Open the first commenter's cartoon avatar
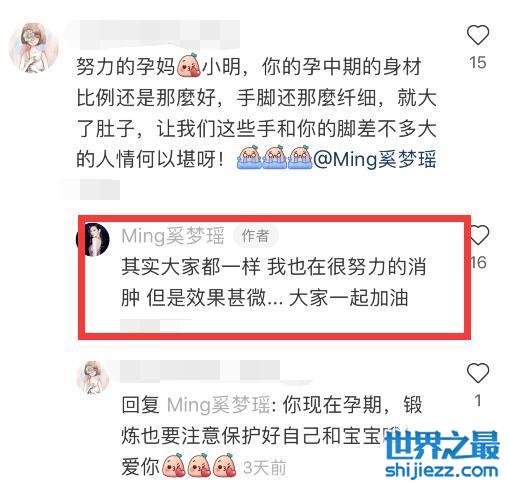 point(33,48)
